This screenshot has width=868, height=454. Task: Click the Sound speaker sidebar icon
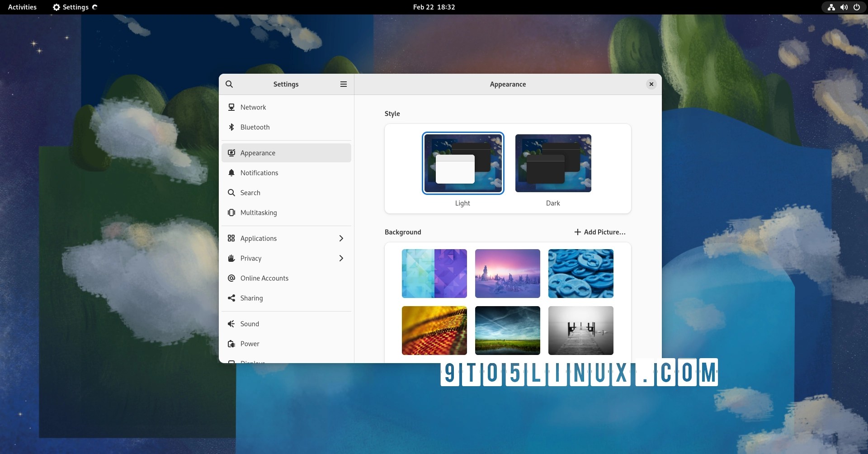[x=231, y=324]
